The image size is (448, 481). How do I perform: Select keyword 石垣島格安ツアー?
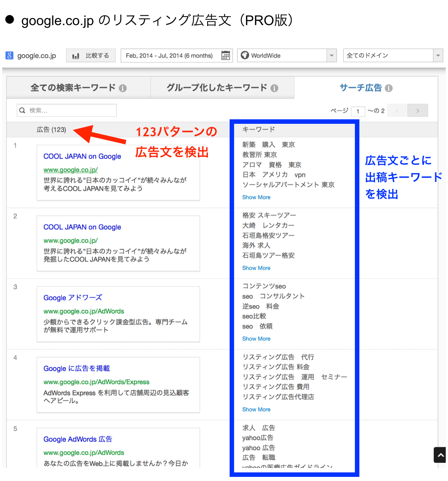[x=268, y=235]
